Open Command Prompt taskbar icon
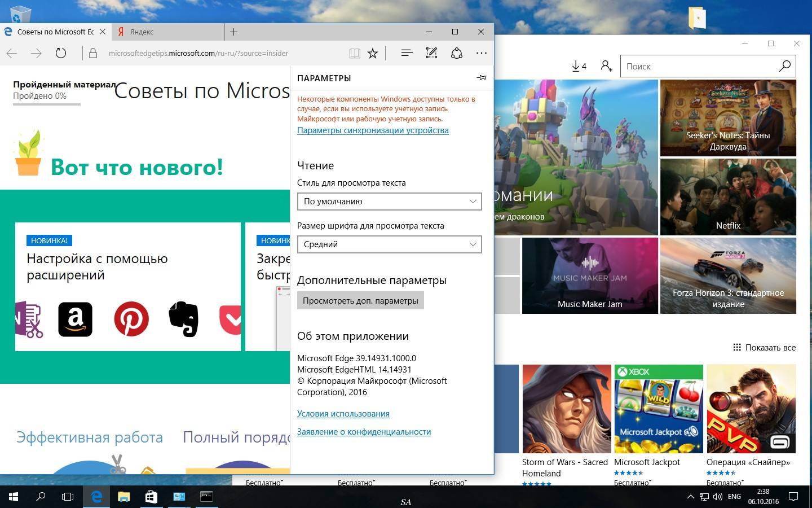The image size is (812, 508). pyautogui.click(x=206, y=497)
